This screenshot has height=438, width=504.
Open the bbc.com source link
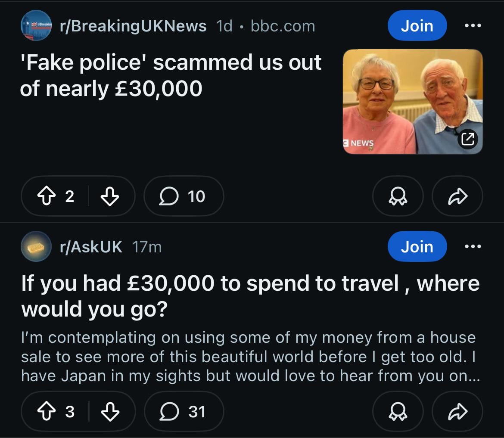(283, 26)
